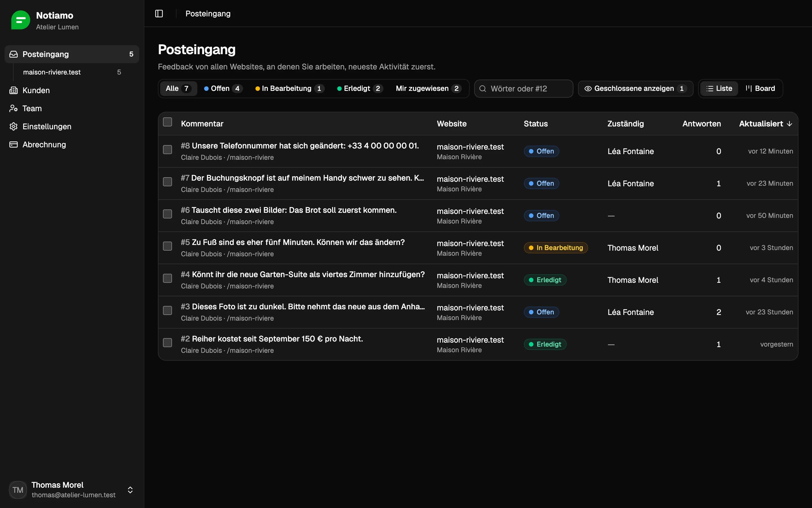Click the Status column header
812x508 pixels.
(x=535, y=124)
